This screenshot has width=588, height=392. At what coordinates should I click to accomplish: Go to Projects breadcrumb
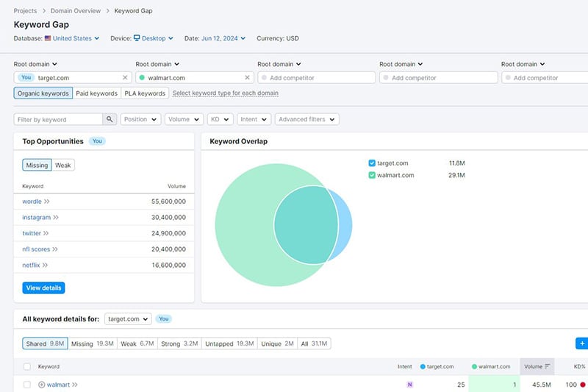click(25, 11)
